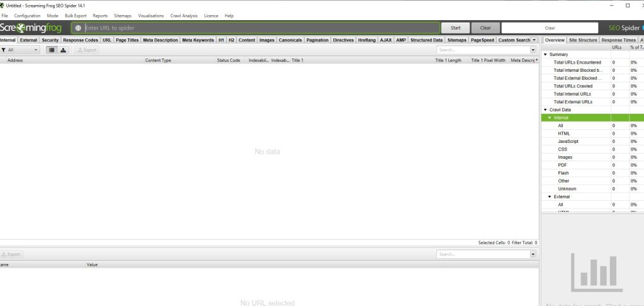Switch to the Custom Search tab
Image resolution: width=644 pixels, height=306 pixels.
pos(514,40)
